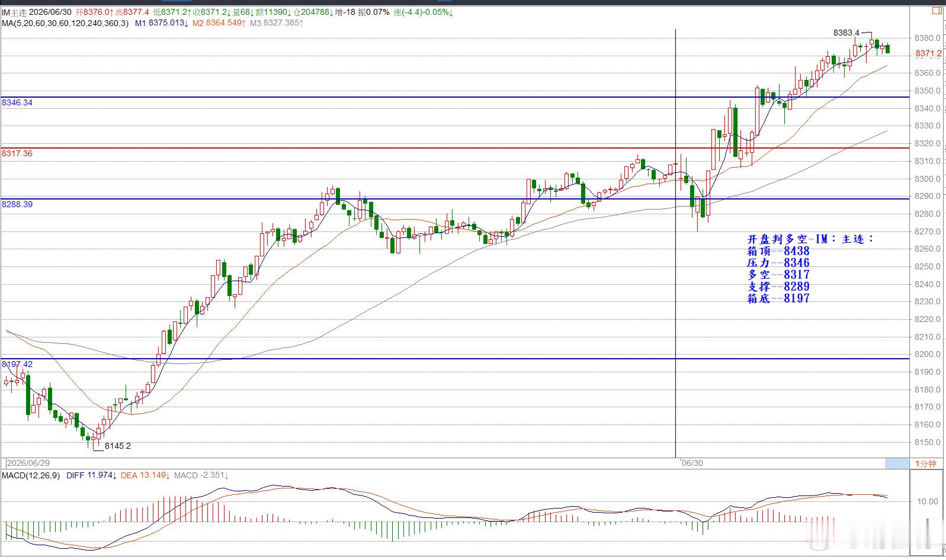Select the blue 8288.39 support line label

(17, 204)
